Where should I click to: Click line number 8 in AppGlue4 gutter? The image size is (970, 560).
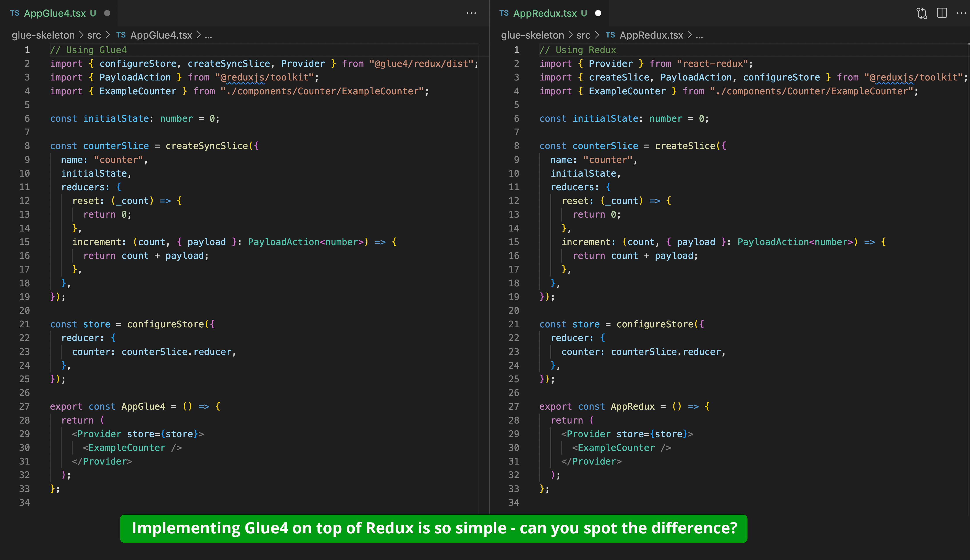(27, 146)
